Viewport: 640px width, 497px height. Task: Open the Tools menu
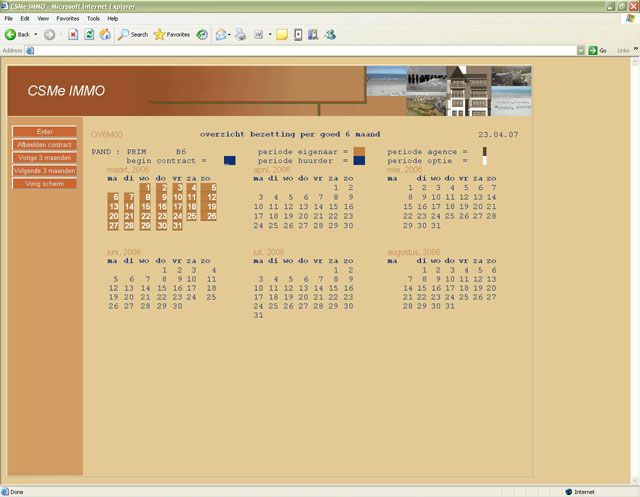[x=93, y=18]
